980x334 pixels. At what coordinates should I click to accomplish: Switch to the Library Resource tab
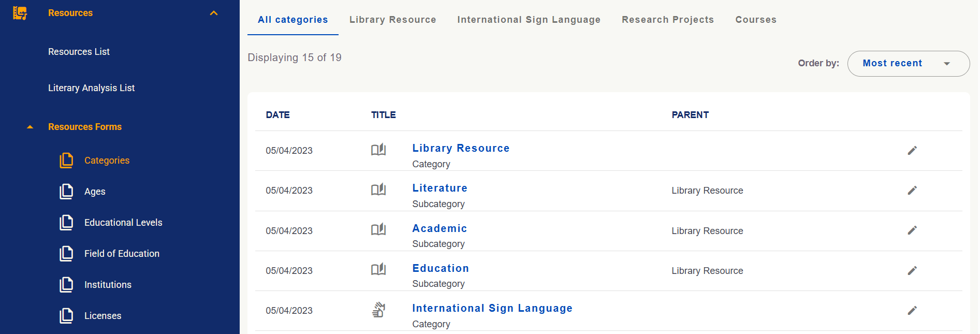(392, 20)
